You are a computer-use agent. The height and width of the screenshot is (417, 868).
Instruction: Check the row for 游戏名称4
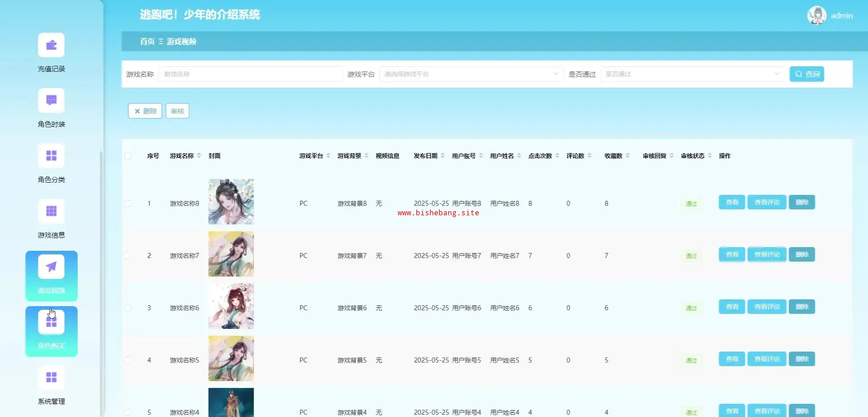click(128, 412)
